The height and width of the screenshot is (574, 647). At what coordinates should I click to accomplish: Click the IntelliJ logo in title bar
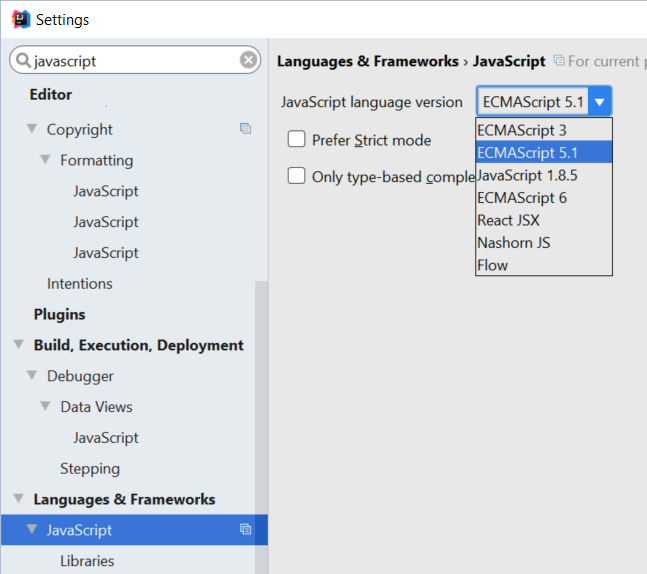(x=19, y=19)
